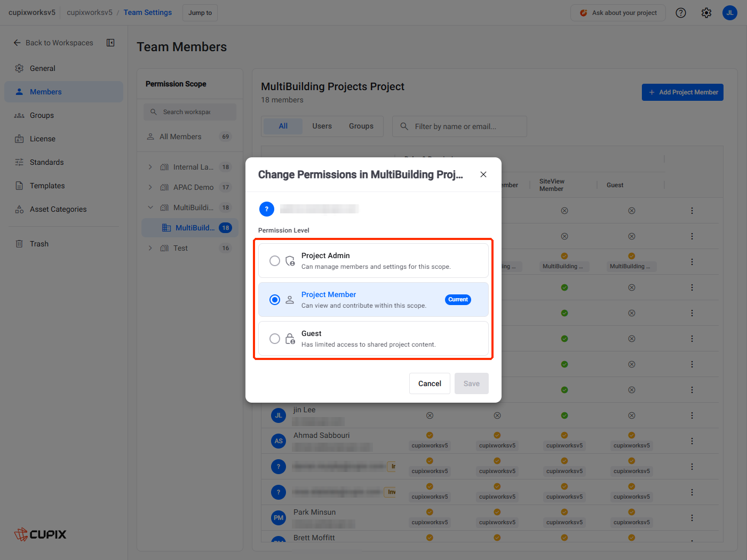Select the Project Admin radio button
This screenshot has width=747, height=560.
click(274, 261)
